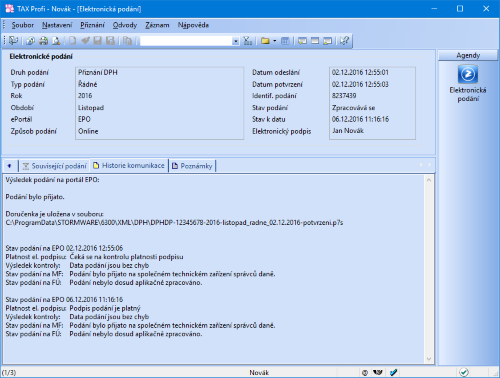Click Stav k datu value 06.12.2016 11:16:16

(360, 119)
